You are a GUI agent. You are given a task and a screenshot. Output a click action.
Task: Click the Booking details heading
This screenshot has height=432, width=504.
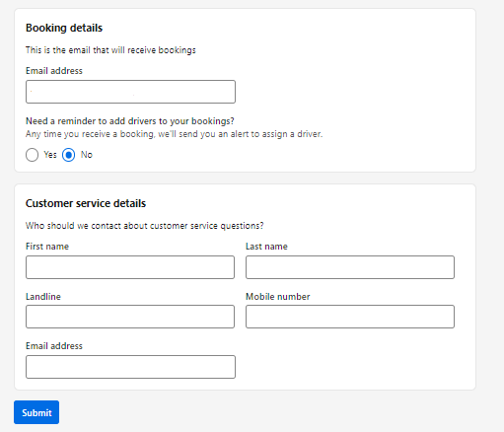pos(64,28)
